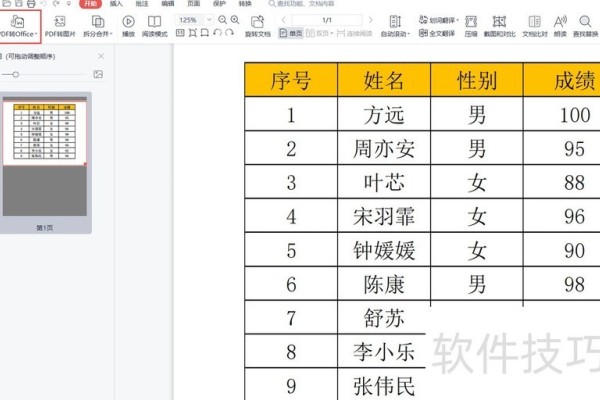600x400 pixels.
Task: Open the 保护 ribbon tab
Action: point(219,4)
